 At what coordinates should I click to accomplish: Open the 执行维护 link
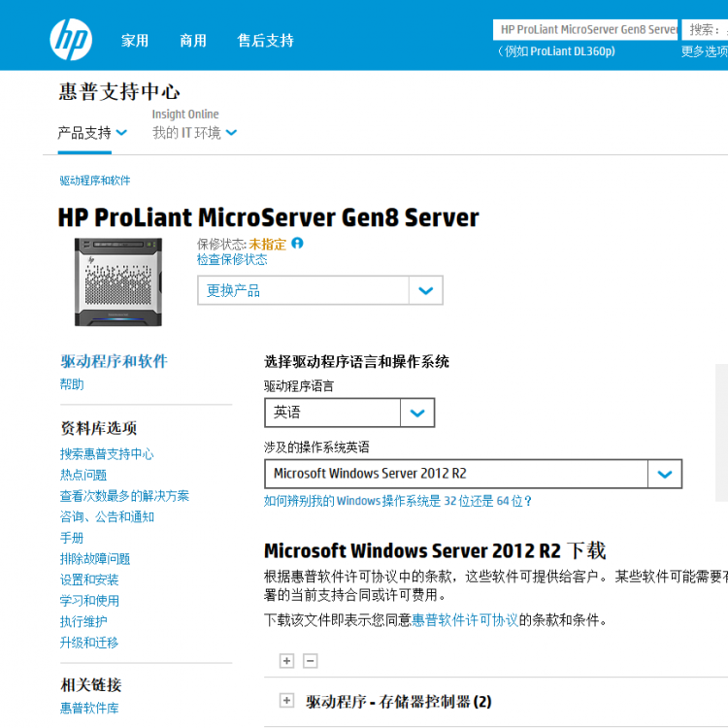pos(83,621)
